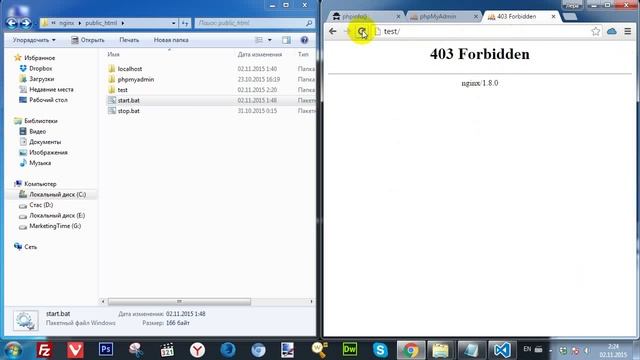Open the Видео library
Image resolution: width=640 pixels, height=360 pixels.
pyautogui.click(x=37, y=131)
